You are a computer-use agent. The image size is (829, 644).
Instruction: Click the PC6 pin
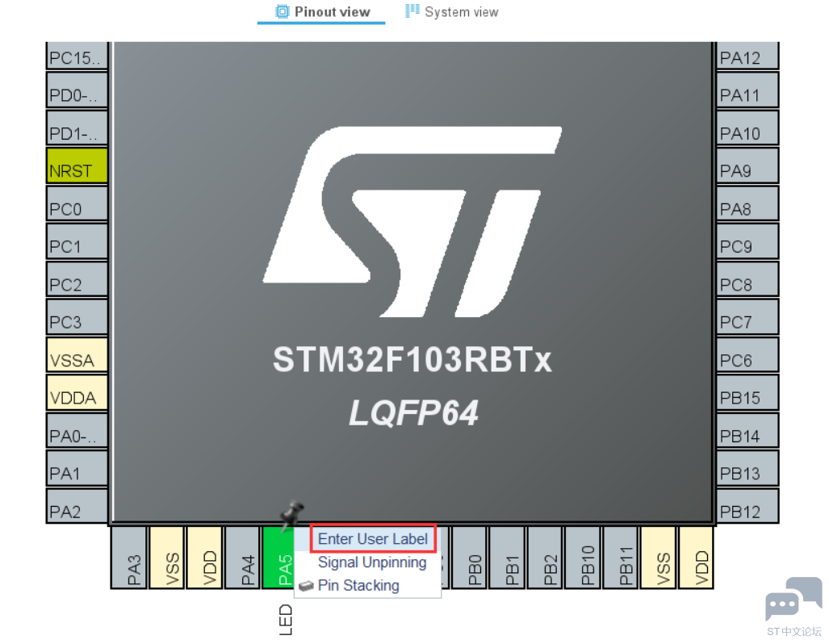tap(747, 360)
